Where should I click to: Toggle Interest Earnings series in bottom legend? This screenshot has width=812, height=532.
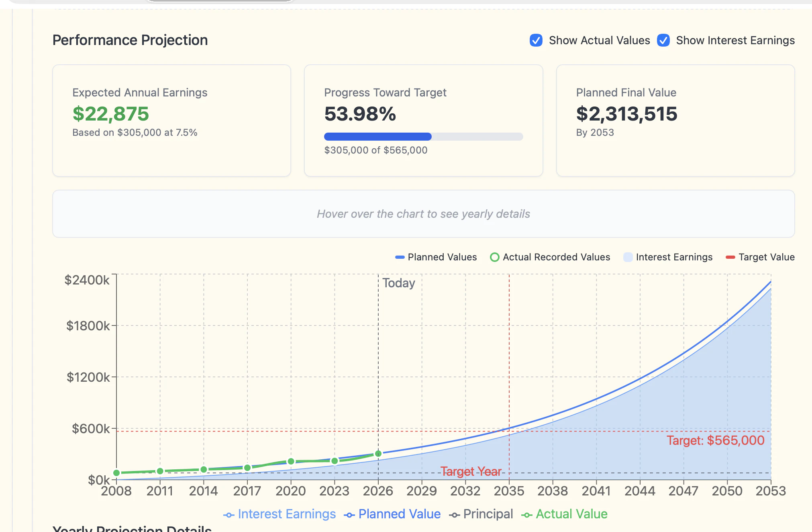pos(280,514)
